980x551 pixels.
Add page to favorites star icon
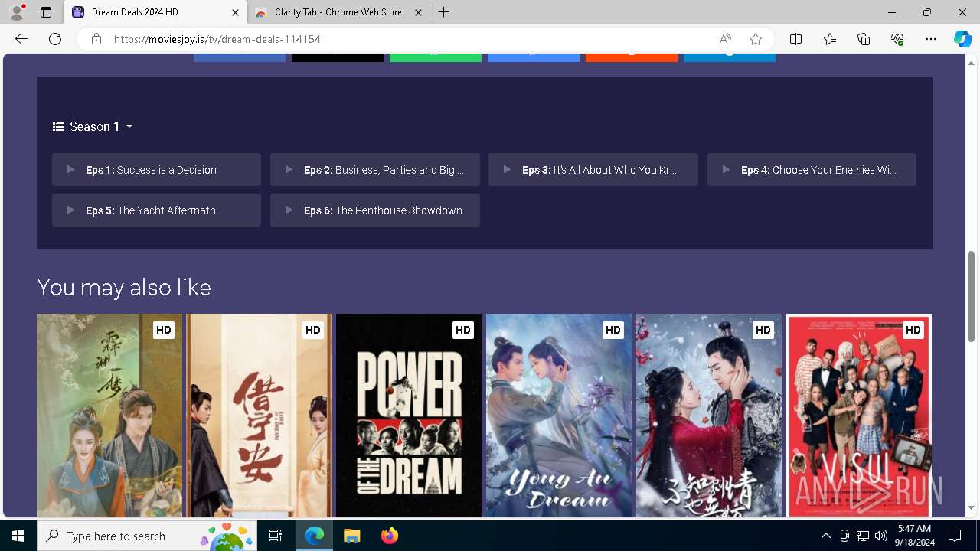[756, 39]
